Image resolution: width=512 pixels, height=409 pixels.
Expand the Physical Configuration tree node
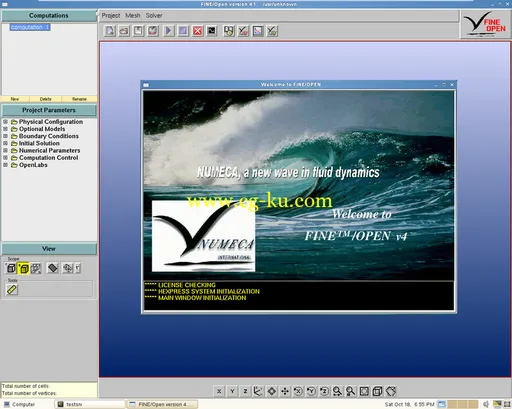coord(5,122)
